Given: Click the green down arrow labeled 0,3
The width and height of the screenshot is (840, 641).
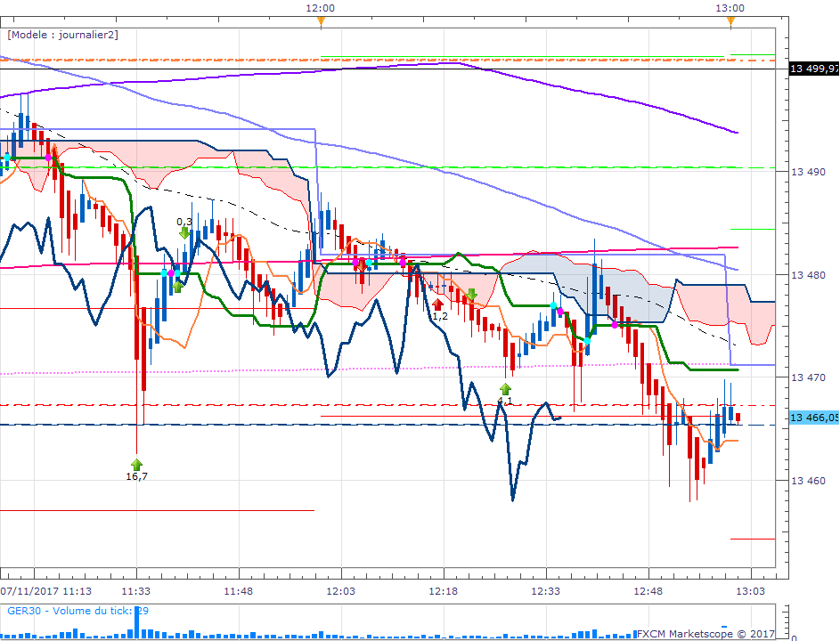Looking at the screenshot, I should point(184,232).
